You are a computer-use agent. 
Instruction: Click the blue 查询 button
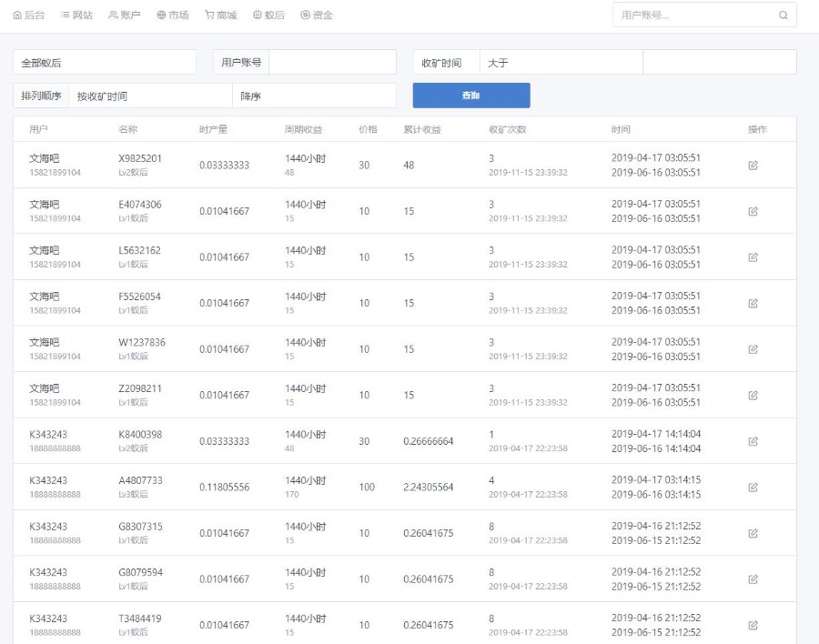(471, 96)
